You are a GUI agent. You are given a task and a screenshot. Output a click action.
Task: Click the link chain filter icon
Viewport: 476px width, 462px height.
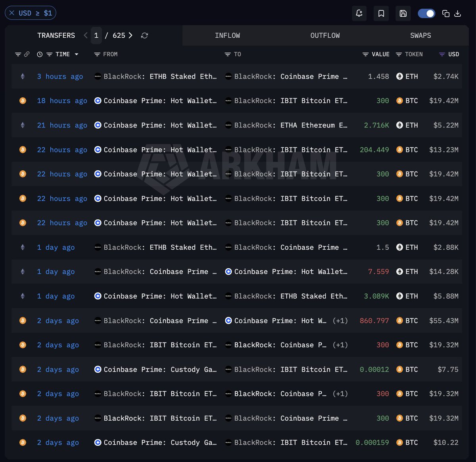tap(27, 54)
